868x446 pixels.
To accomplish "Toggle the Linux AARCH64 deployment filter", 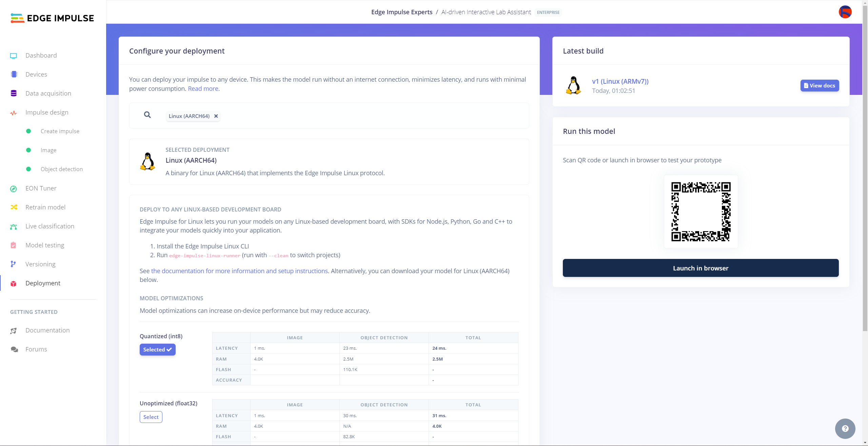I will (x=216, y=116).
